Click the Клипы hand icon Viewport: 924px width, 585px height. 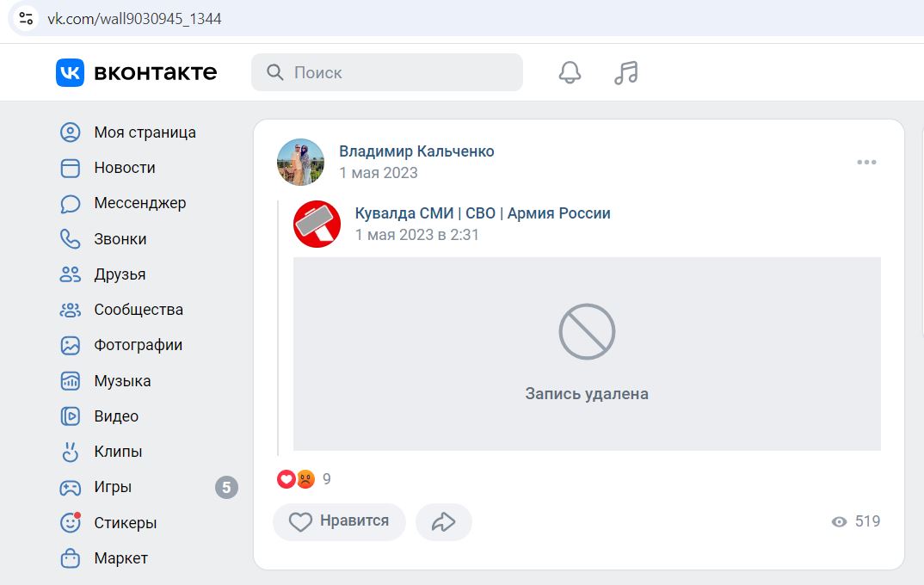[x=71, y=452]
